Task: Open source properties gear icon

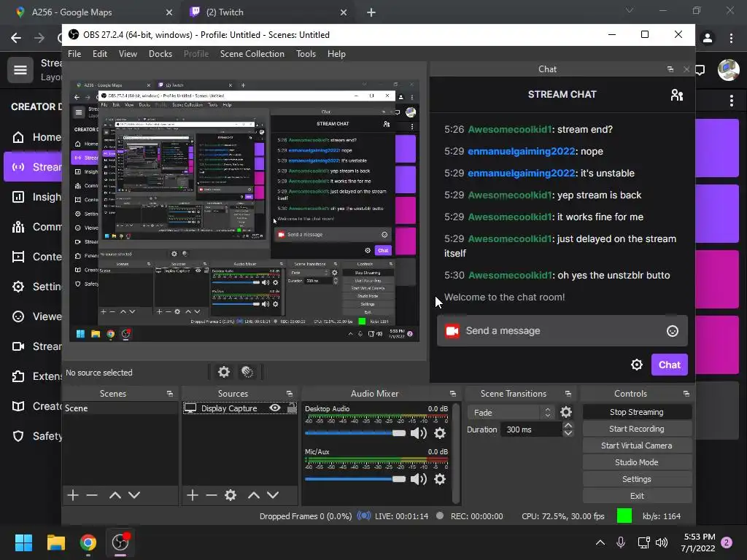Action: 223,372
